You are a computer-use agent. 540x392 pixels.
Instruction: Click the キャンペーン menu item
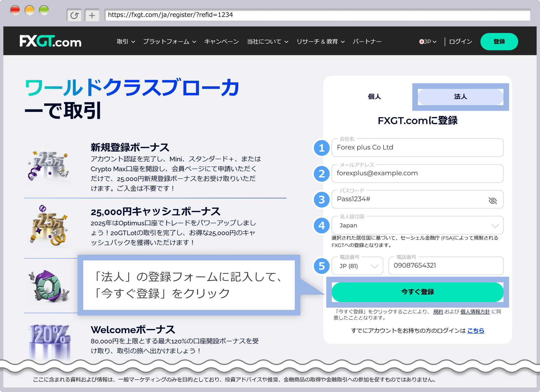click(221, 42)
